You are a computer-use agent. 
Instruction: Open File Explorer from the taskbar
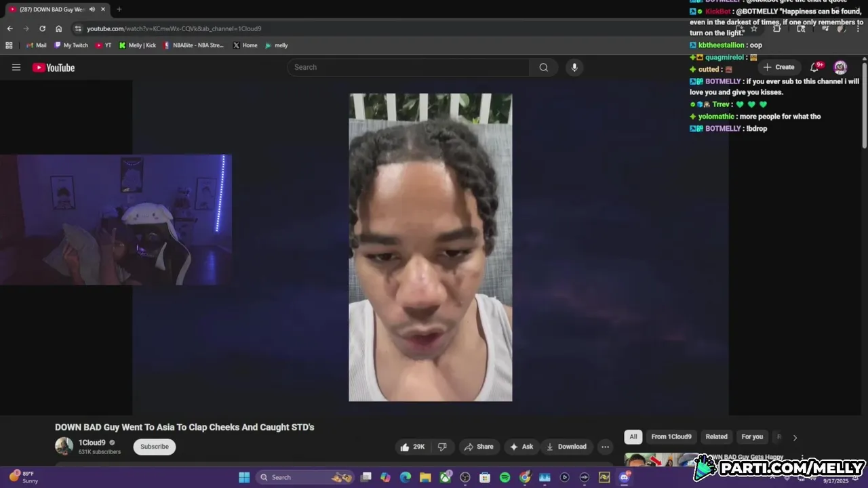pos(425,477)
